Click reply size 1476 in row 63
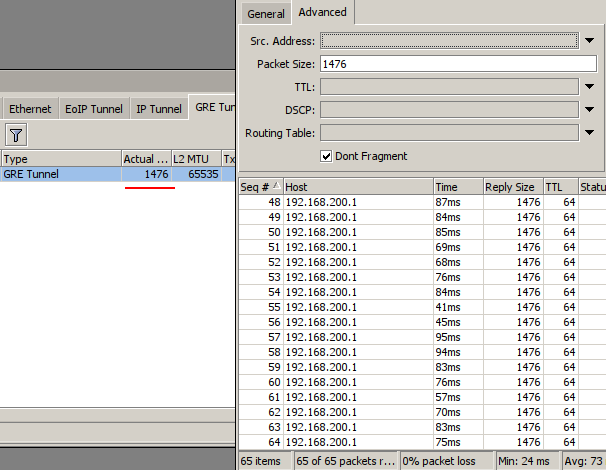The height and width of the screenshot is (470, 606). tap(528, 427)
